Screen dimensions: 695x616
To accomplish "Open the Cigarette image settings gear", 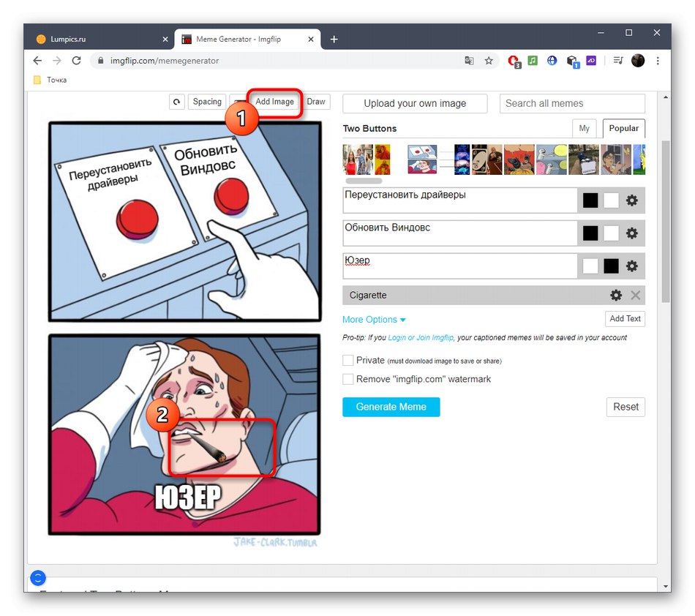I will 616,295.
